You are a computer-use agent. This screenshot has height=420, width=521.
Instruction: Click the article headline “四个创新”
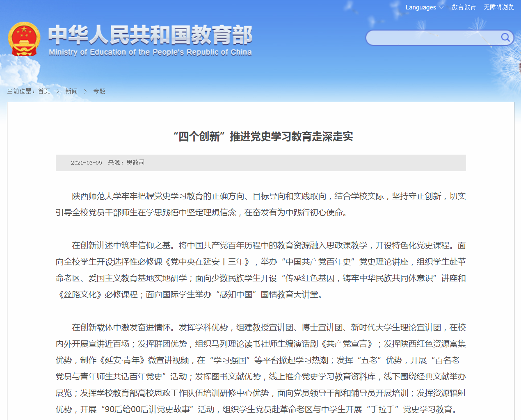coord(263,137)
